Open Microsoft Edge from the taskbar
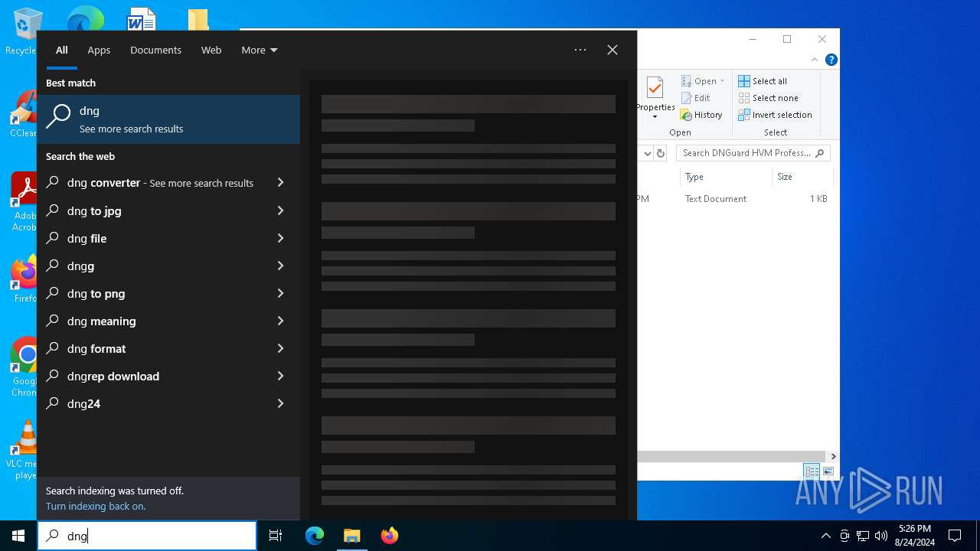980x551 pixels. pos(315,536)
